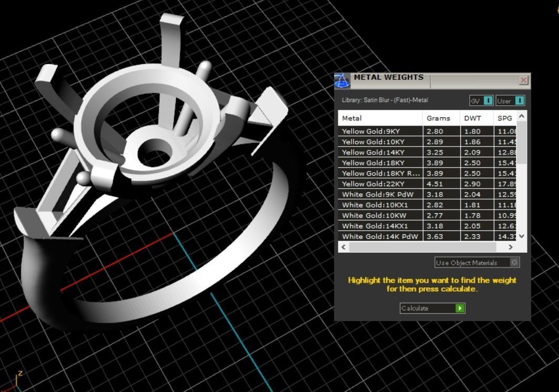Select the White Gold:9K PdW row
Image resolution: width=559 pixels, height=392 pixels.
point(427,194)
